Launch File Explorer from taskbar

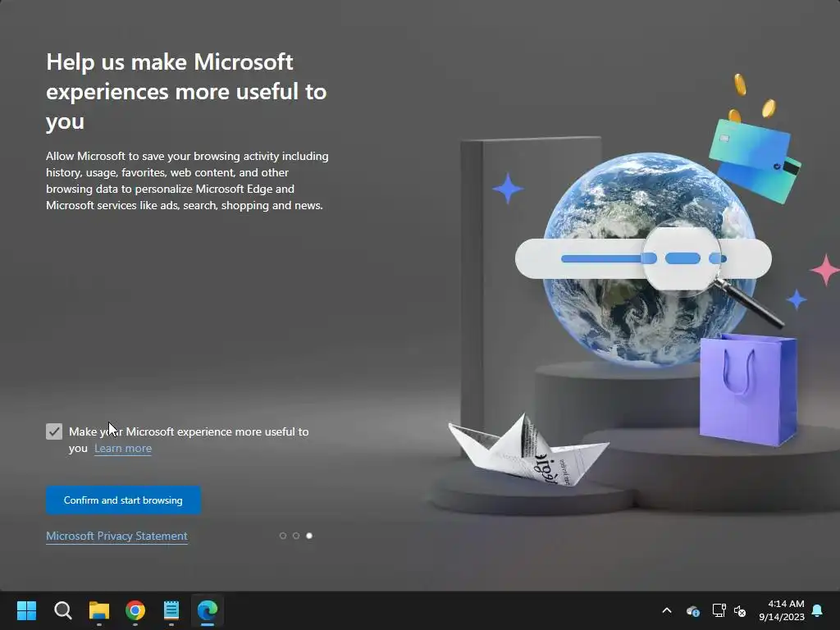[x=99, y=610]
